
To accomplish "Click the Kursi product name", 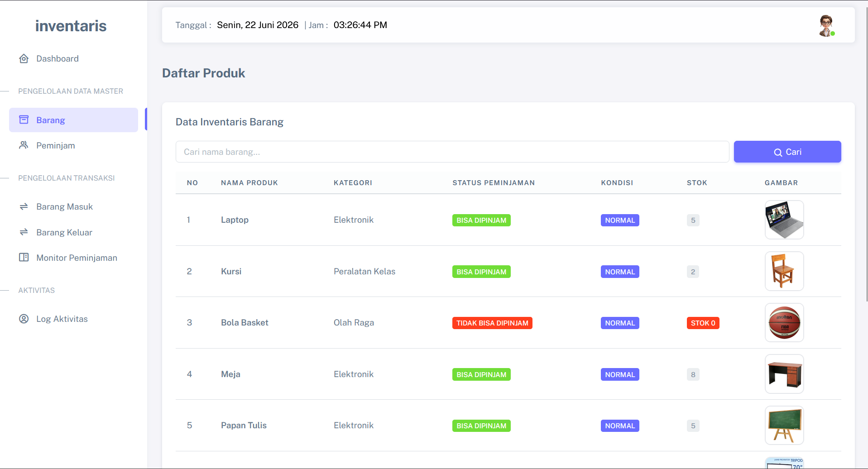I will tap(231, 271).
